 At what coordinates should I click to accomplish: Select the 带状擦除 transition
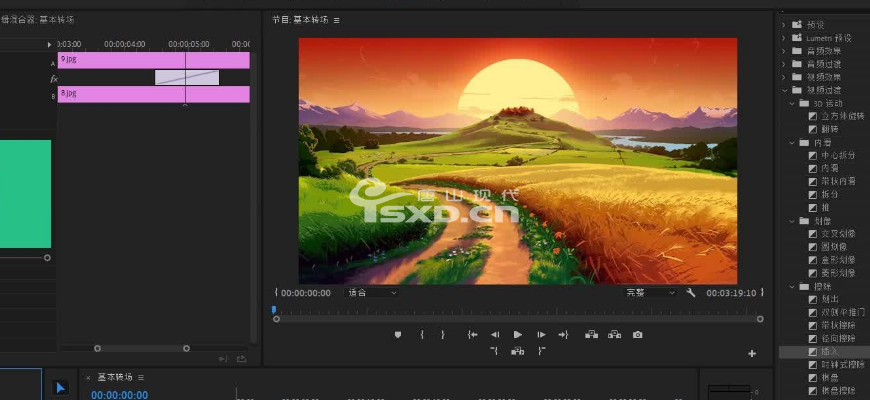pos(838,325)
